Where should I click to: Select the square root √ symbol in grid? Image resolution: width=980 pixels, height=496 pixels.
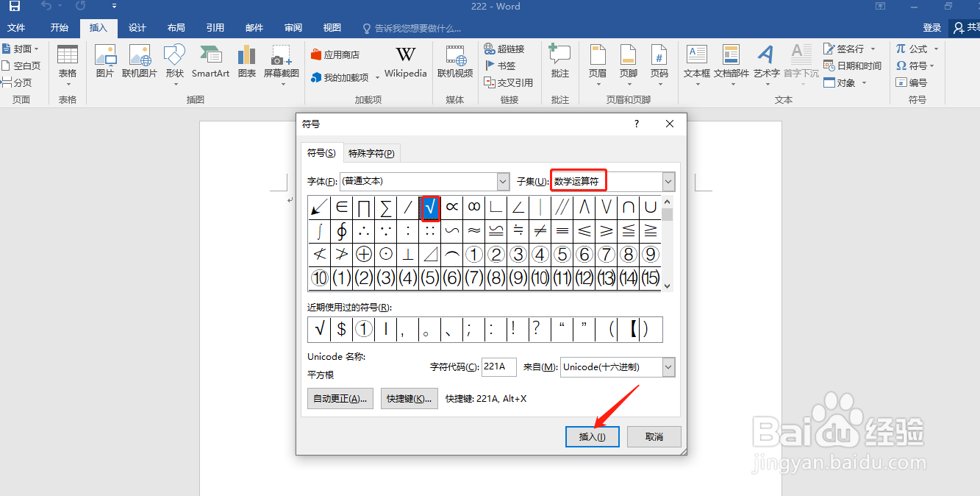click(x=430, y=208)
